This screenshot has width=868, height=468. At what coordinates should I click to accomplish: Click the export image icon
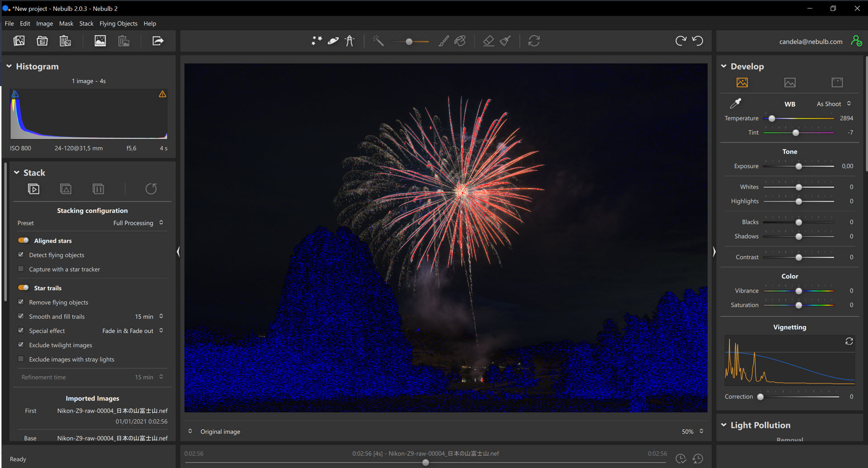click(x=157, y=41)
